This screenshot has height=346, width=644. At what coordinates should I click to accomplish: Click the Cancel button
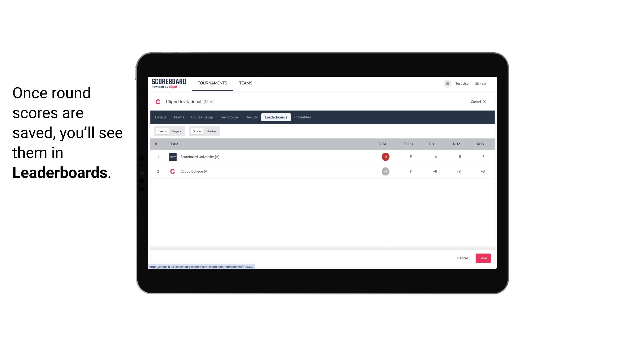(x=462, y=258)
